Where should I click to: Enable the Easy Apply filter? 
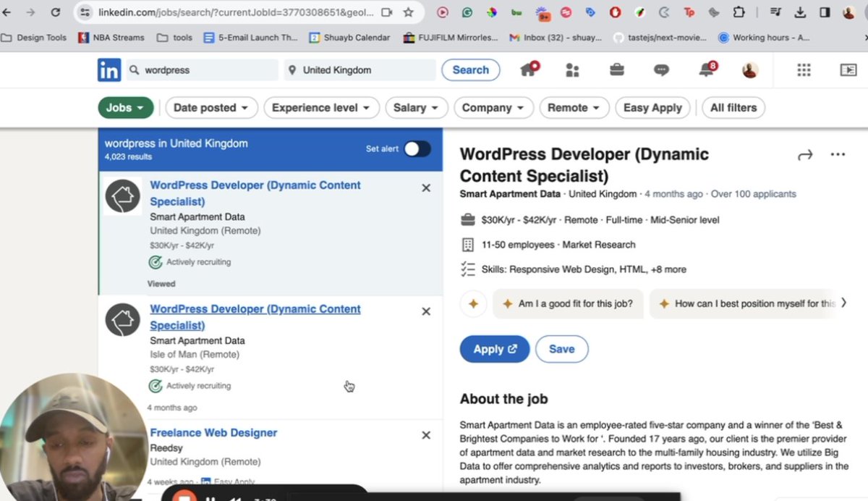tap(652, 108)
